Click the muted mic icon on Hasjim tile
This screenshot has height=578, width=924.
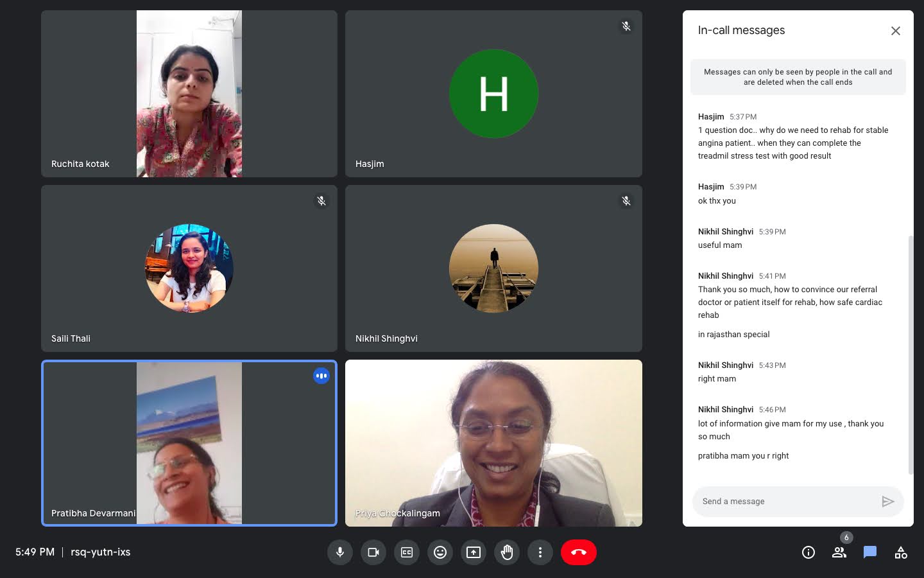(626, 26)
